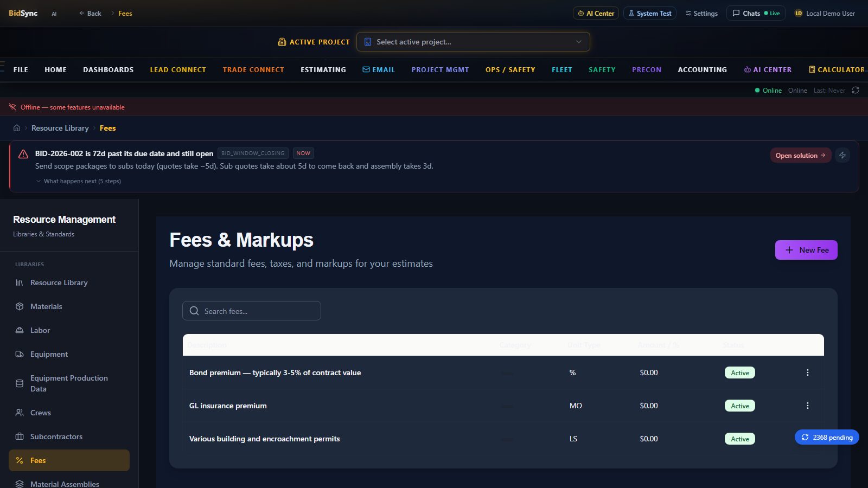
Task: Open the OPS / SAFETY menu
Action: [x=510, y=69]
